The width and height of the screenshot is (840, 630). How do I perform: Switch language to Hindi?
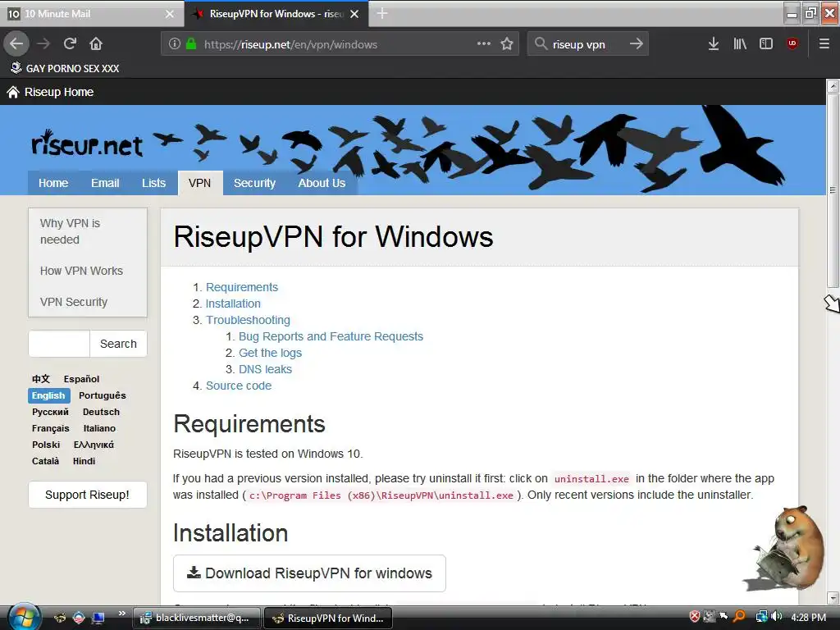tap(84, 461)
